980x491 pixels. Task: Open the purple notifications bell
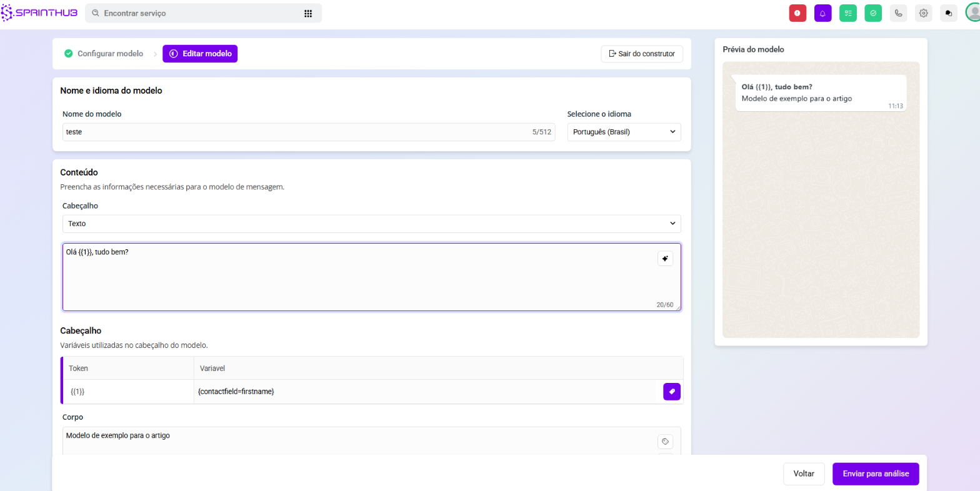822,13
